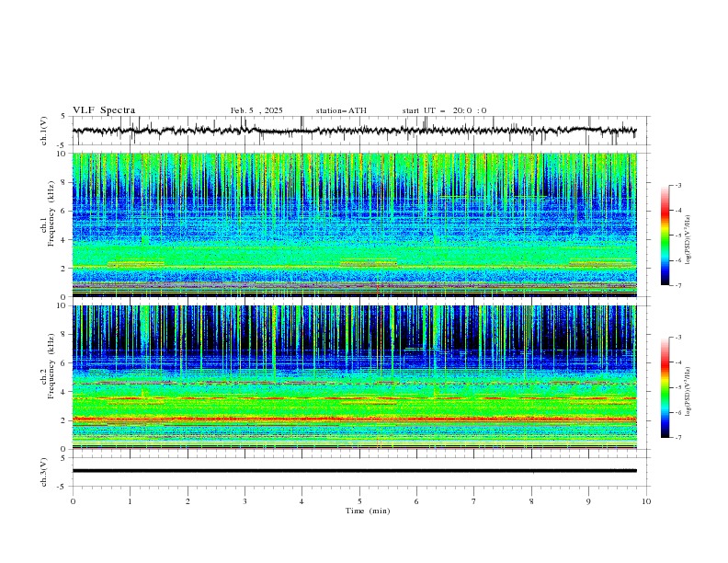Screen dimensions: 728x563
Task: Click the ch.2 'Frequency (kHz)' axis label
Action: tap(51, 366)
